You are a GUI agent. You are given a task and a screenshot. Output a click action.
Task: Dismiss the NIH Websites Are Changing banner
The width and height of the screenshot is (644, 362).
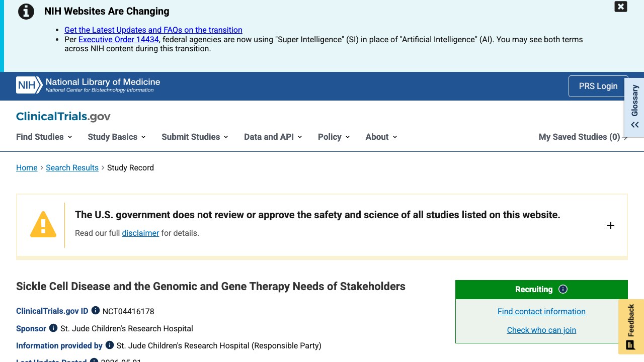coord(621,7)
